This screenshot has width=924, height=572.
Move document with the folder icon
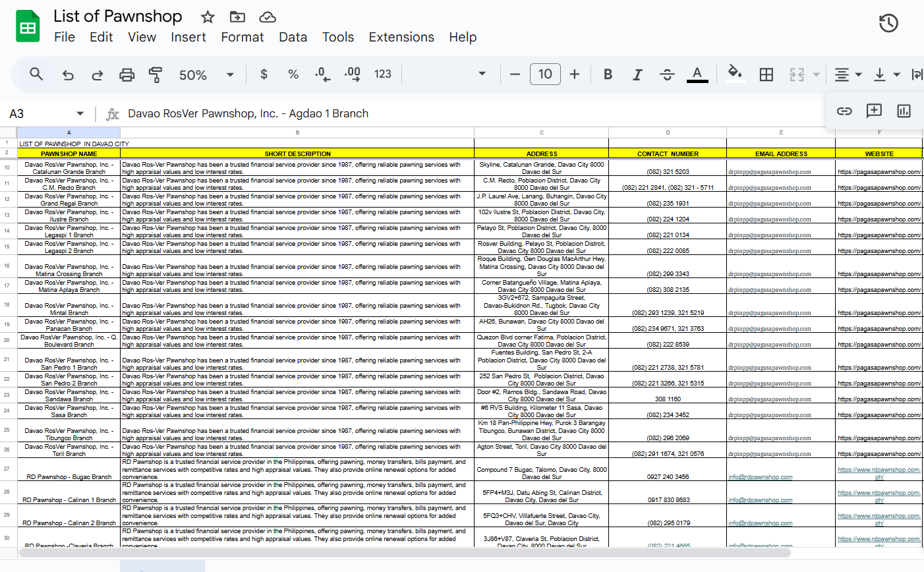(x=237, y=17)
